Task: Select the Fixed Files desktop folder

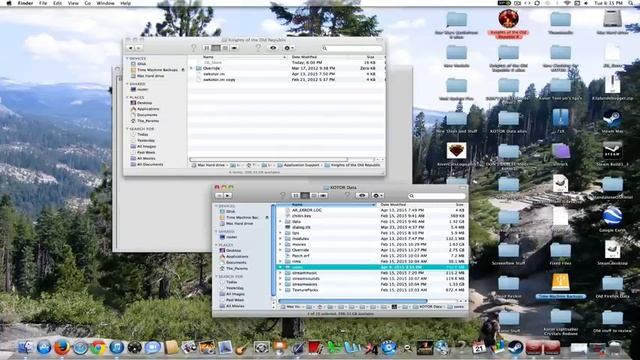Action: (560, 250)
